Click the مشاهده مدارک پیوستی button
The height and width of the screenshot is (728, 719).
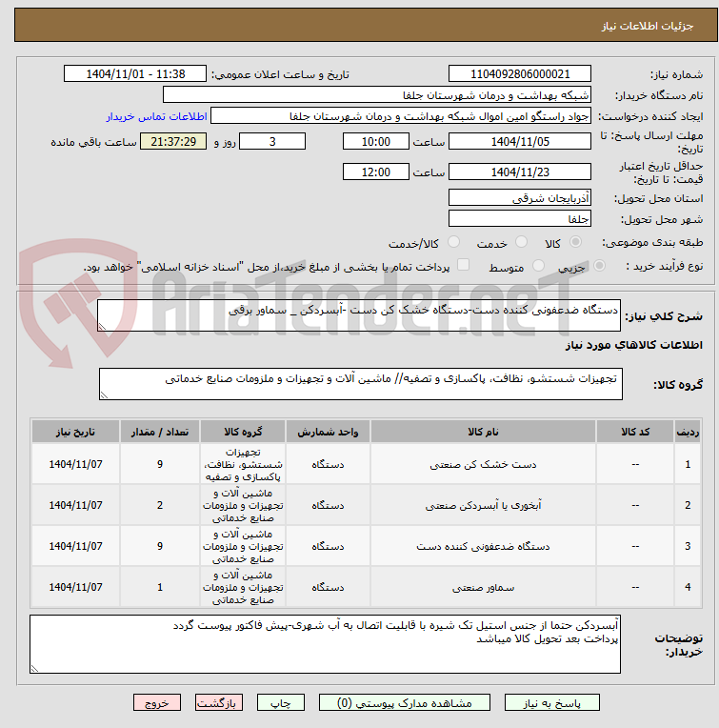[x=404, y=703]
